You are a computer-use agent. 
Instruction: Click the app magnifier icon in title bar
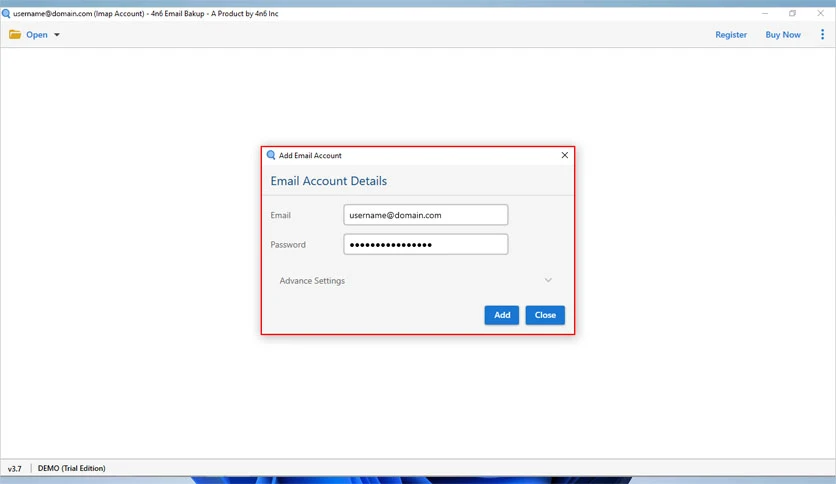pos(6,13)
